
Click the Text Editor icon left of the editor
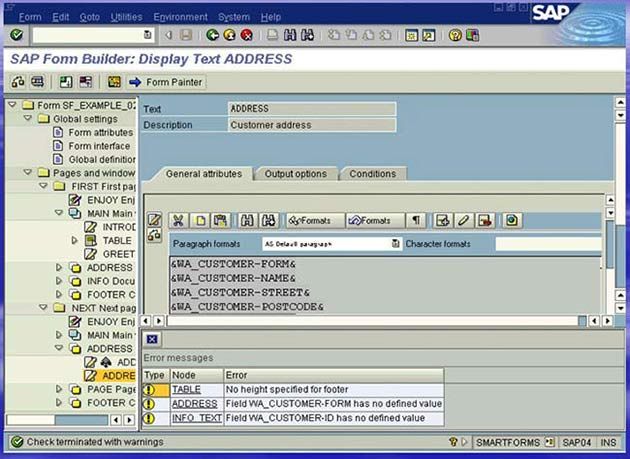[x=154, y=219]
